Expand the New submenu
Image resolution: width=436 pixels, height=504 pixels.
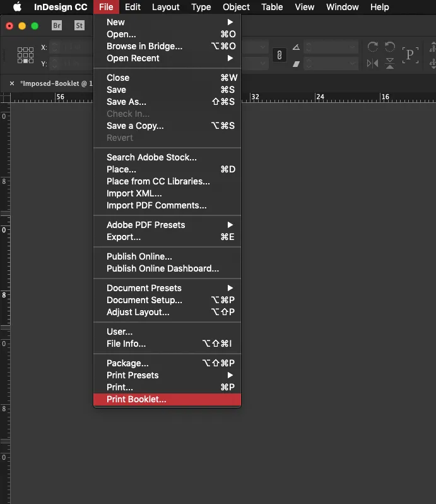[167, 22]
